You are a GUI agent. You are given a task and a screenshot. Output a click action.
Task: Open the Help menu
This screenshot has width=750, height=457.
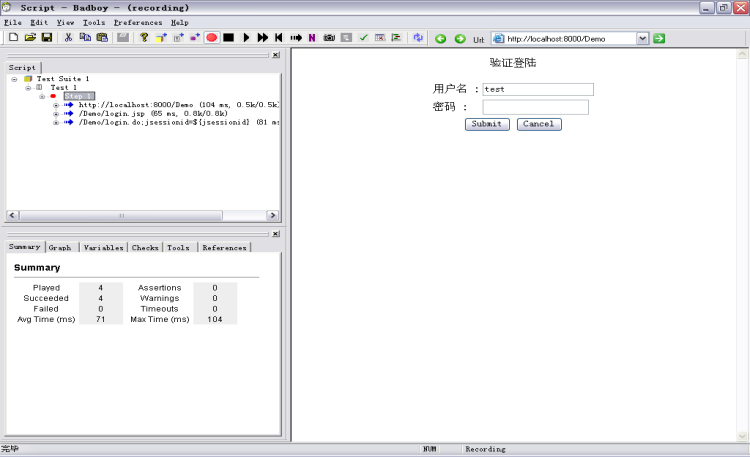coord(180,22)
